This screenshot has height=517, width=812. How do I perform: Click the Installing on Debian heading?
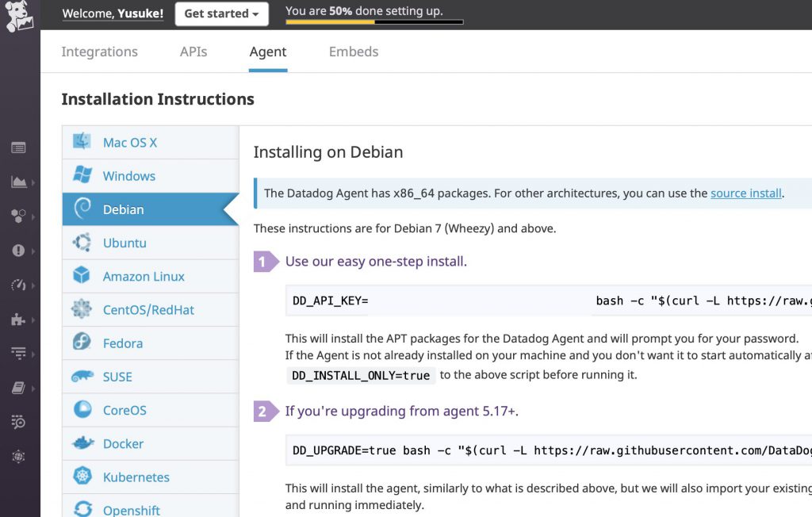(328, 152)
